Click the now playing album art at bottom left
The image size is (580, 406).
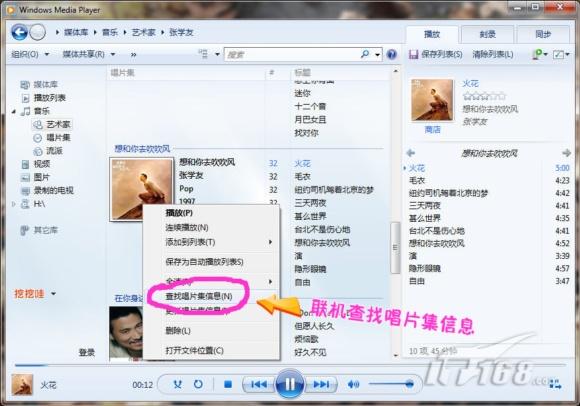[22, 385]
